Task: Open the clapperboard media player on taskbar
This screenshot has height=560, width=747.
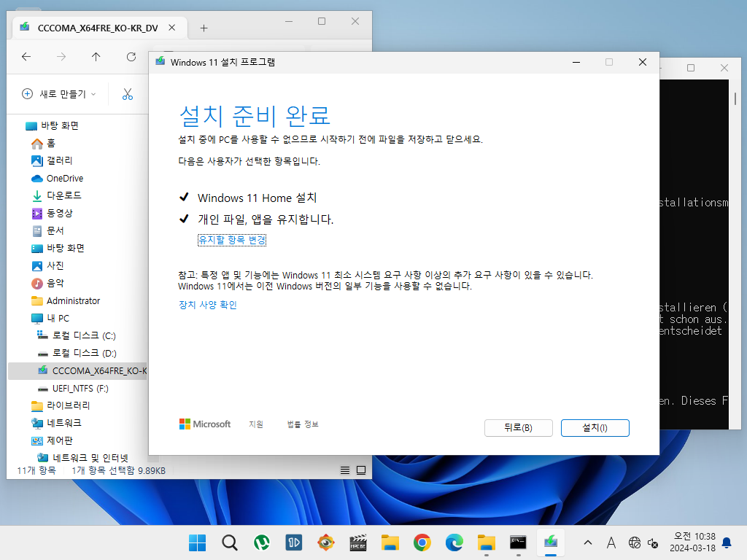Action: pyautogui.click(x=357, y=542)
